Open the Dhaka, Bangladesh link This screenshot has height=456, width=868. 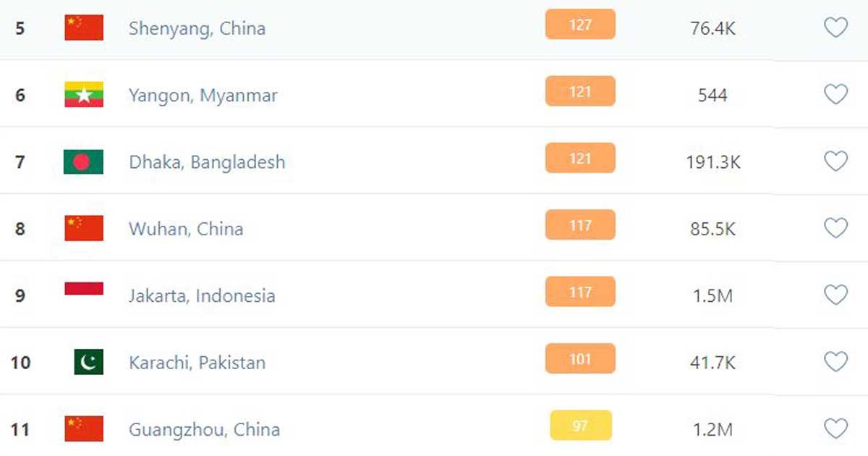[207, 162]
